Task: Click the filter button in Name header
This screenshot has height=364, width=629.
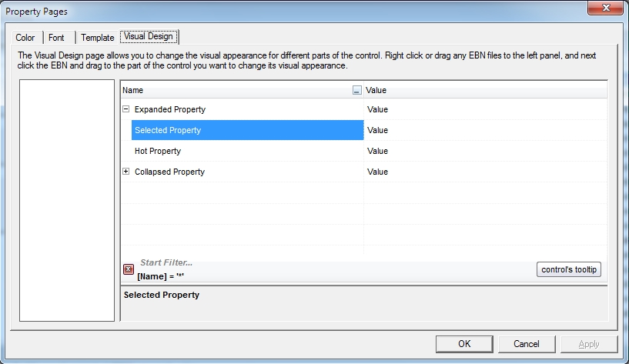Action: pos(356,90)
